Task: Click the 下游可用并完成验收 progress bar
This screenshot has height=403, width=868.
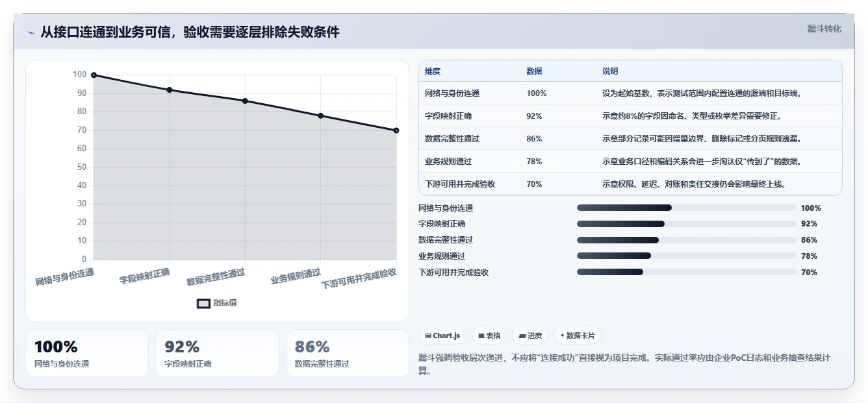Action: click(686, 273)
